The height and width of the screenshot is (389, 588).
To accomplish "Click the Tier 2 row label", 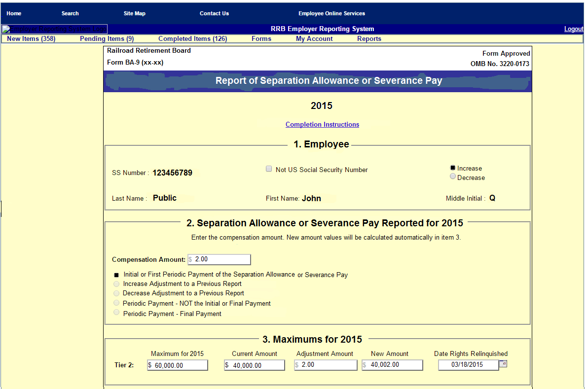I will pos(124,365).
